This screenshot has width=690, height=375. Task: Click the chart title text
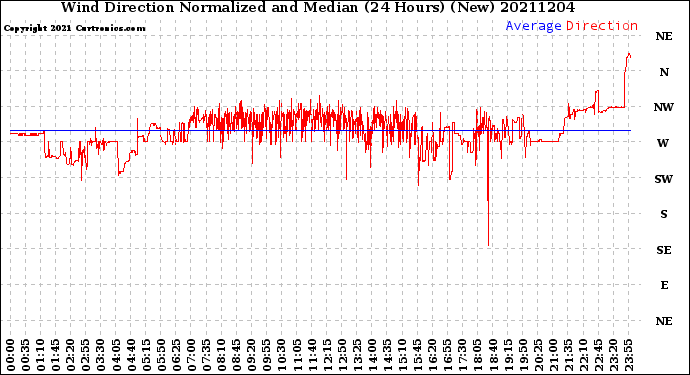tap(318, 7)
